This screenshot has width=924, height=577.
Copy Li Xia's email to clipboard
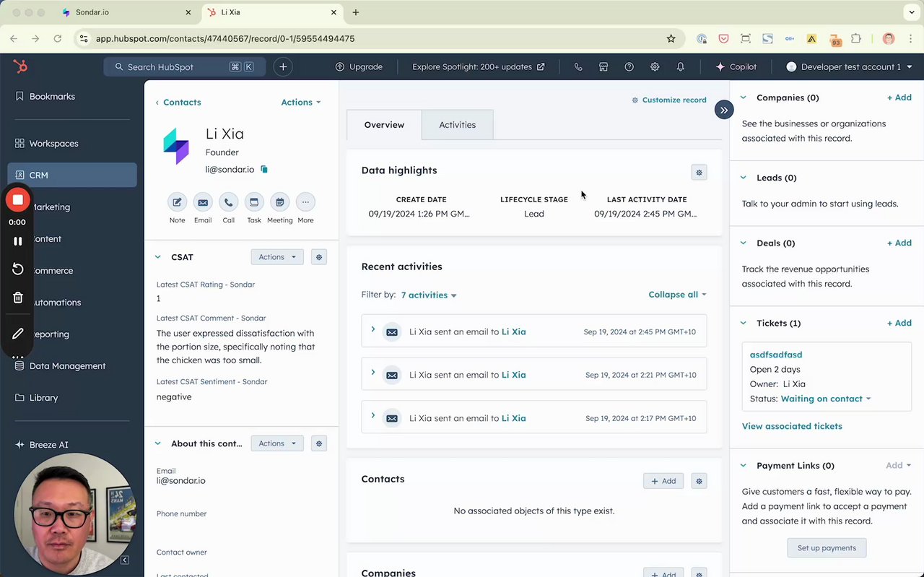tap(264, 169)
